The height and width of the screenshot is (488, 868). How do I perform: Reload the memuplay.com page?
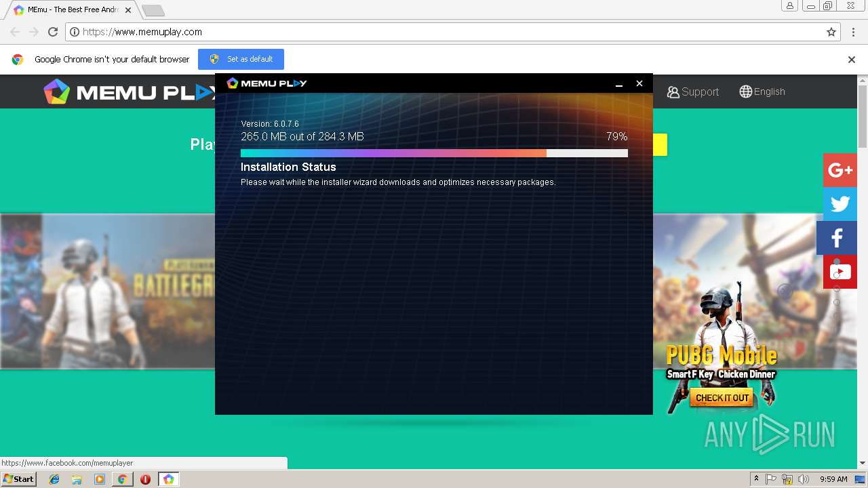click(x=53, y=32)
